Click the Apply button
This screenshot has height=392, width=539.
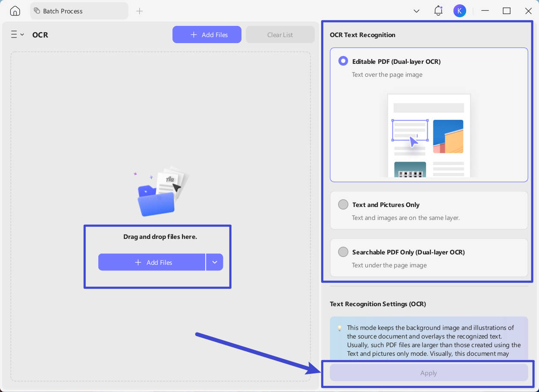(429, 373)
